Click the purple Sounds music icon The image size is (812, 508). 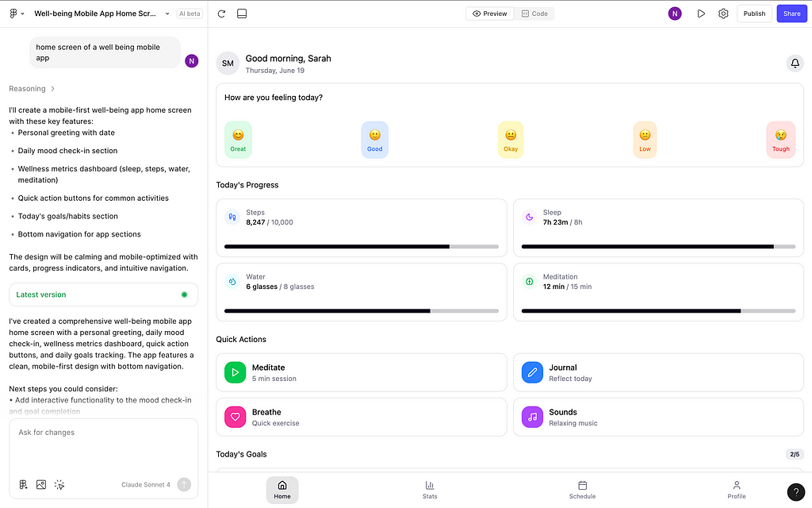coord(532,417)
